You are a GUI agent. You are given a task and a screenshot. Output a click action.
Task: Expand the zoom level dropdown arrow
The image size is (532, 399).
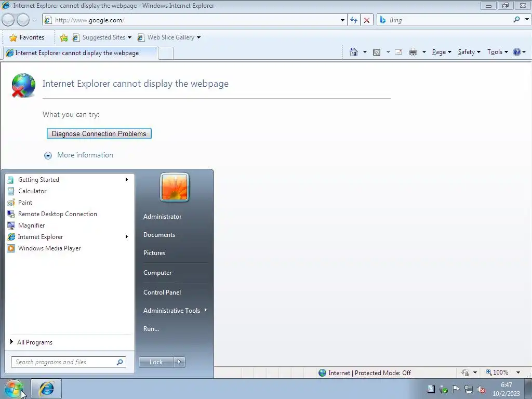coord(518,373)
